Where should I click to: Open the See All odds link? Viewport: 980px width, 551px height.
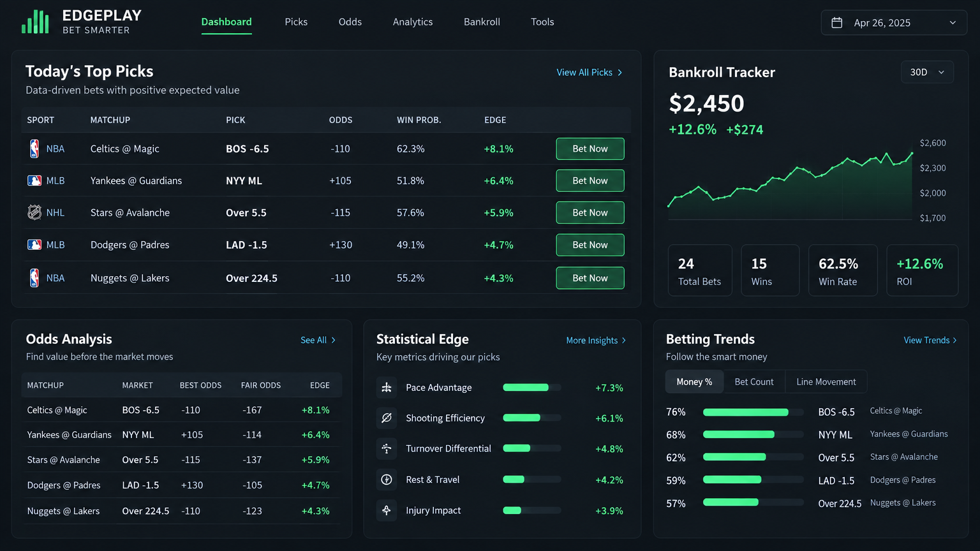pos(318,341)
